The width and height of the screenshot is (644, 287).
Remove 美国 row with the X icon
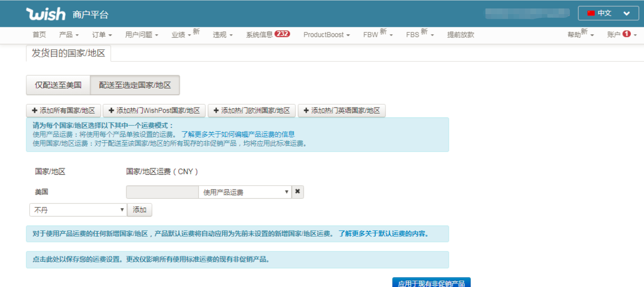tap(297, 192)
